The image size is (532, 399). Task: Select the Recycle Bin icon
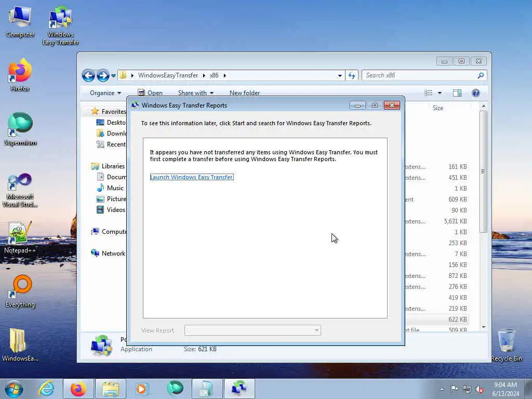pos(506,345)
